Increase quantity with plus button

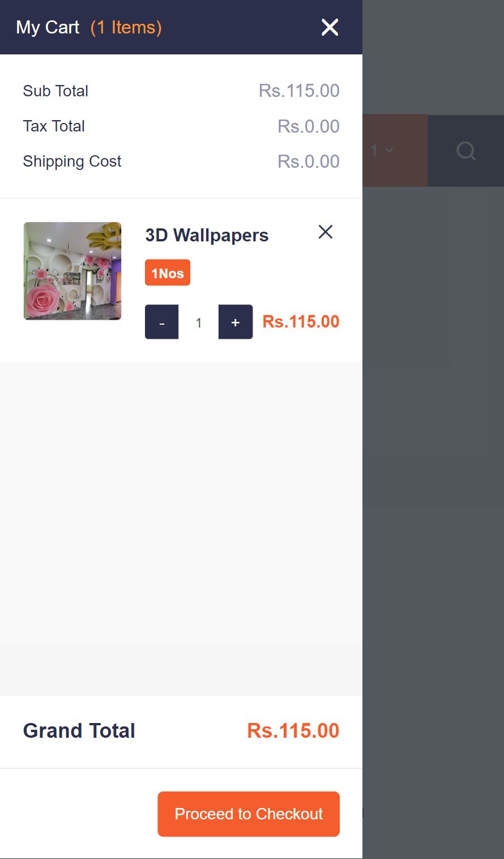pyautogui.click(x=236, y=322)
